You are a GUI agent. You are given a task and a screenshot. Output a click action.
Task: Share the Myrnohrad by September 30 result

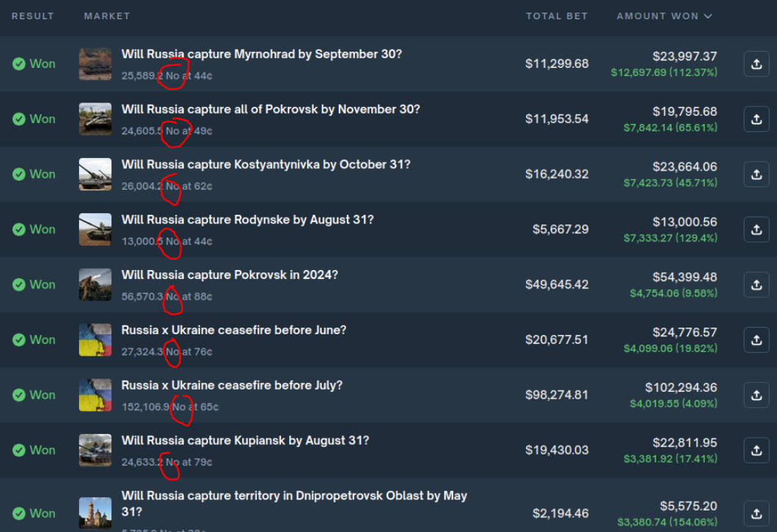(756, 64)
